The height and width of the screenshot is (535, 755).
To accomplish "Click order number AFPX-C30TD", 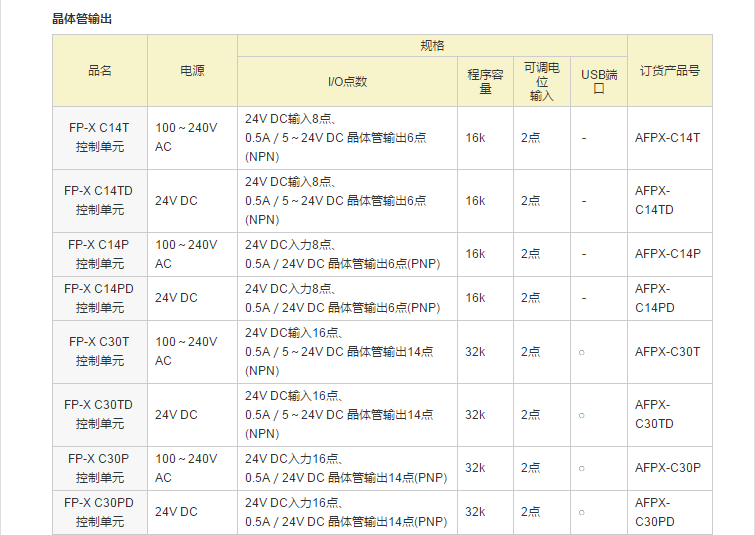I will pos(654,414).
